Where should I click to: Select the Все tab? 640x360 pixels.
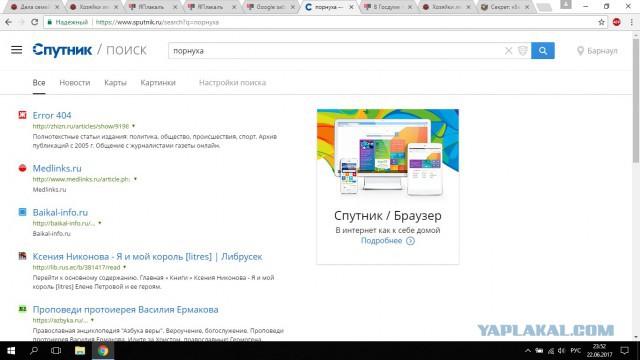pos(39,82)
